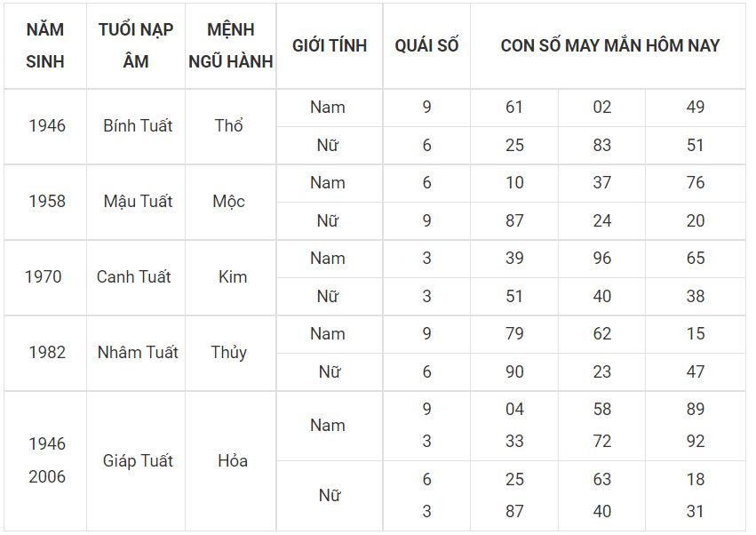Select number 15 in Nhâm Tuất Nam row
This screenshot has height=535, width=756.
coord(696,334)
